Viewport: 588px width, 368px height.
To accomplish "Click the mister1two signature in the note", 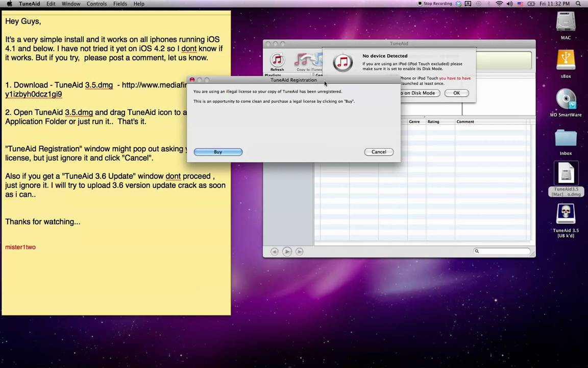I will click(20, 247).
